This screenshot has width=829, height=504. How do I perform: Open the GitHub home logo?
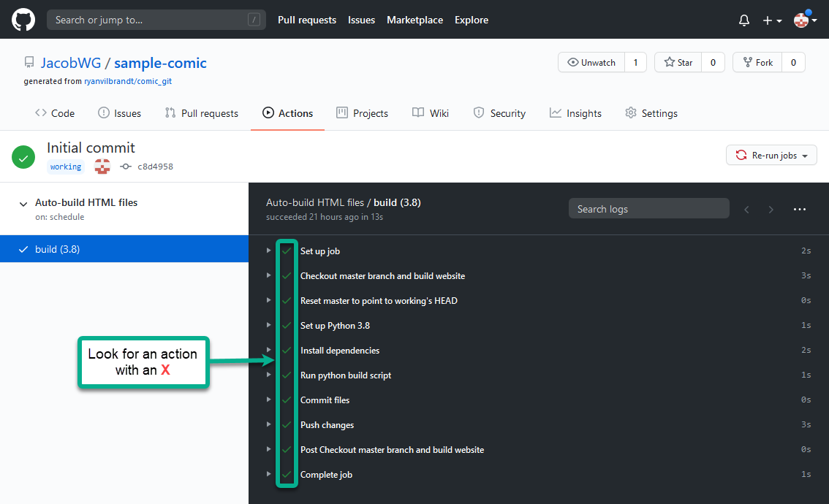pyautogui.click(x=23, y=20)
